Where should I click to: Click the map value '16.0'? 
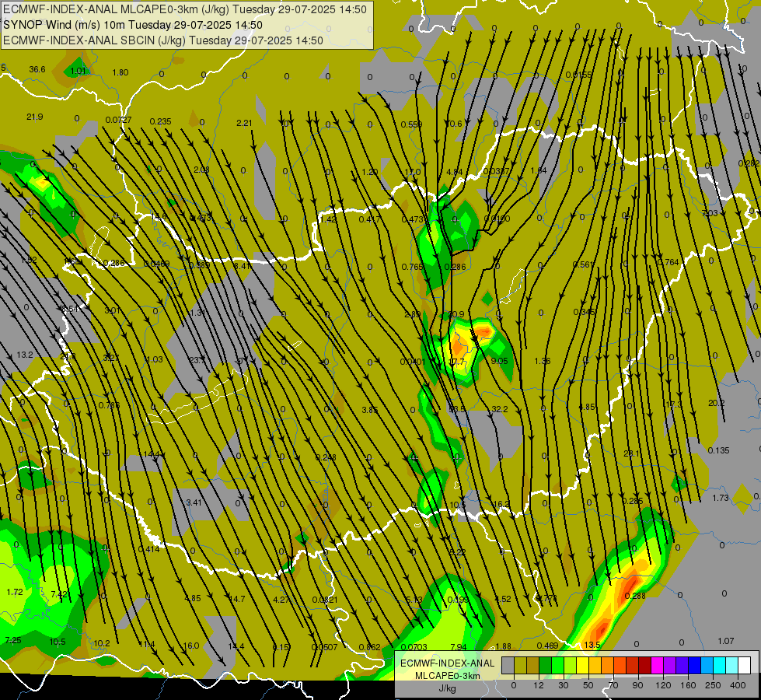[x=191, y=646]
